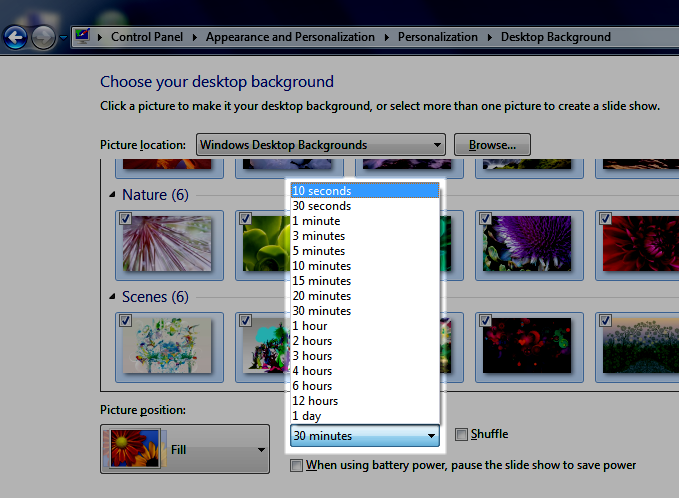Click the Control Panel monitor icon in address bar
This screenshot has width=679, height=498.
(82, 36)
